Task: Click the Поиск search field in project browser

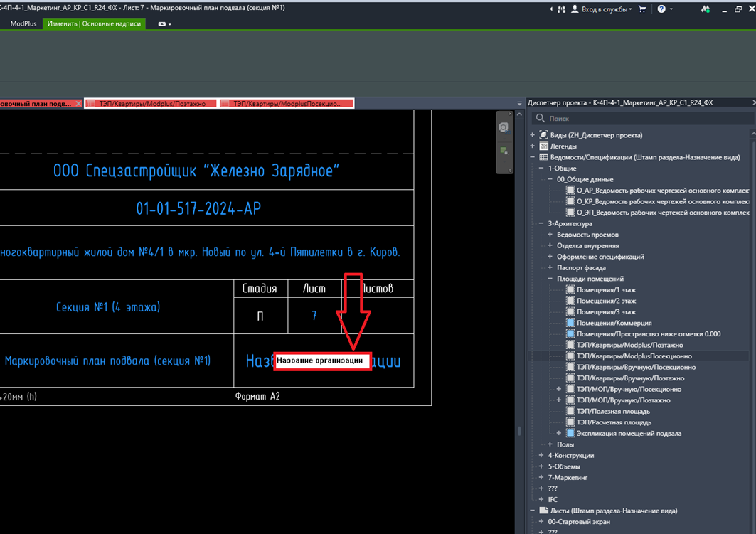Action: point(643,118)
